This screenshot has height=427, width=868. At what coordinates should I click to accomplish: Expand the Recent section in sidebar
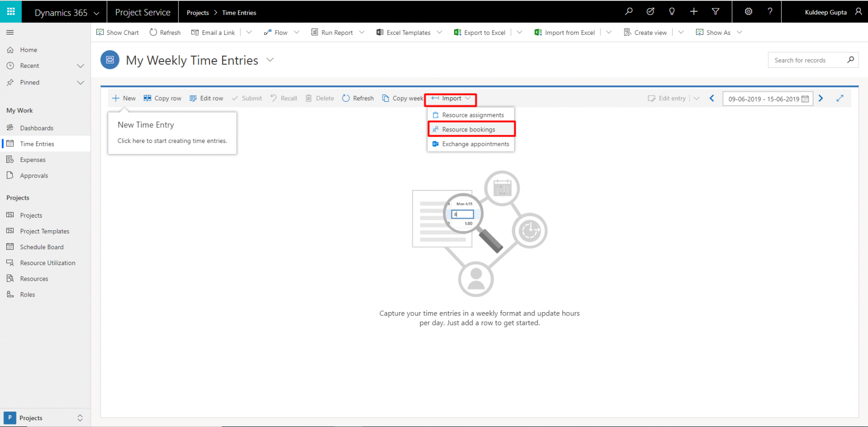[80, 66]
